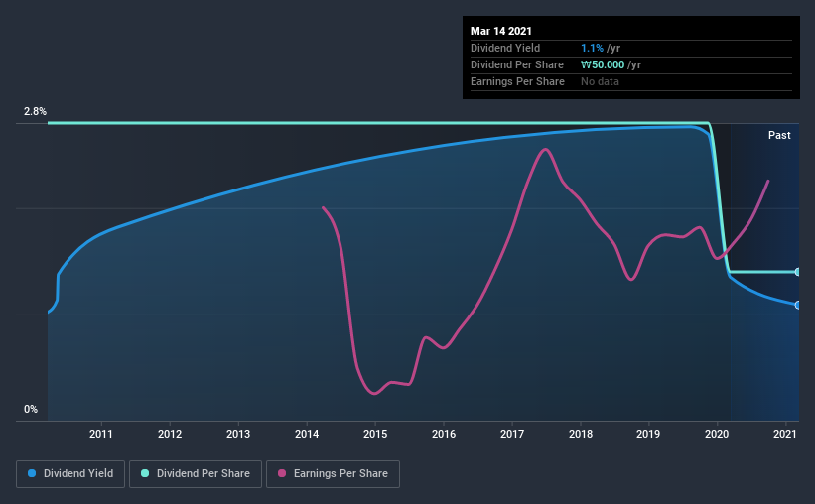The image size is (815, 504).
Task: Click the 2014 axis label
Action: click(307, 434)
